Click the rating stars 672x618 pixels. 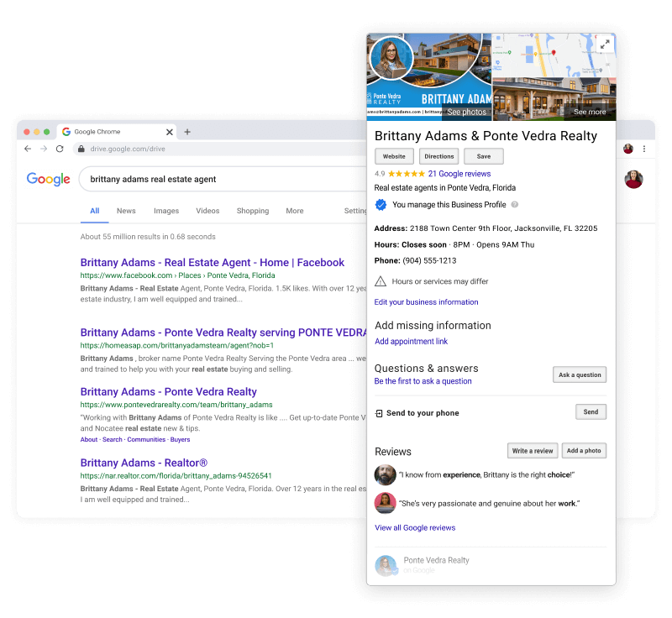pos(407,174)
